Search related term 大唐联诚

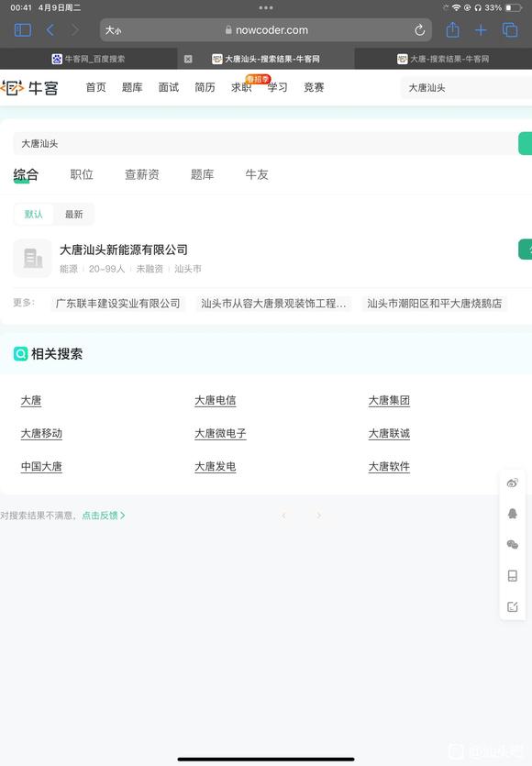click(x=389, y=433)
